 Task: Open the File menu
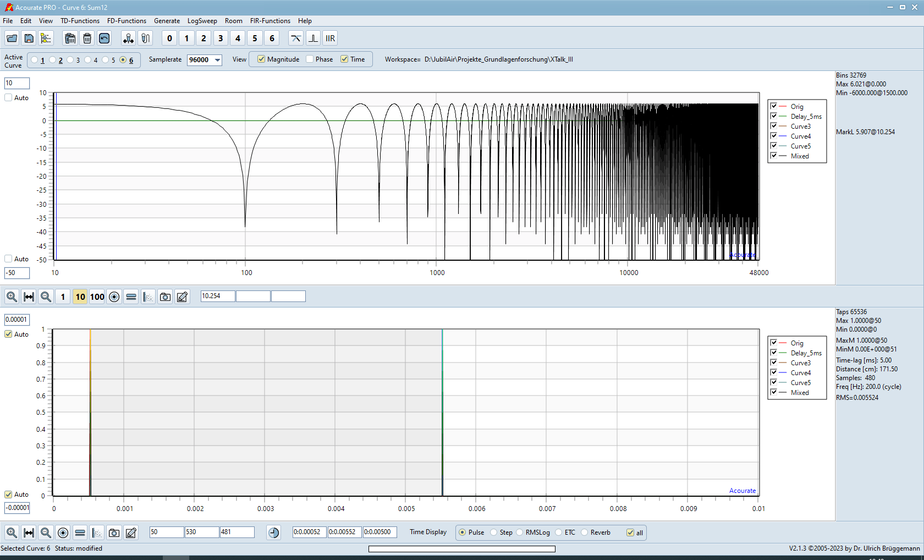pyautogui.click(x=8, y=21)
